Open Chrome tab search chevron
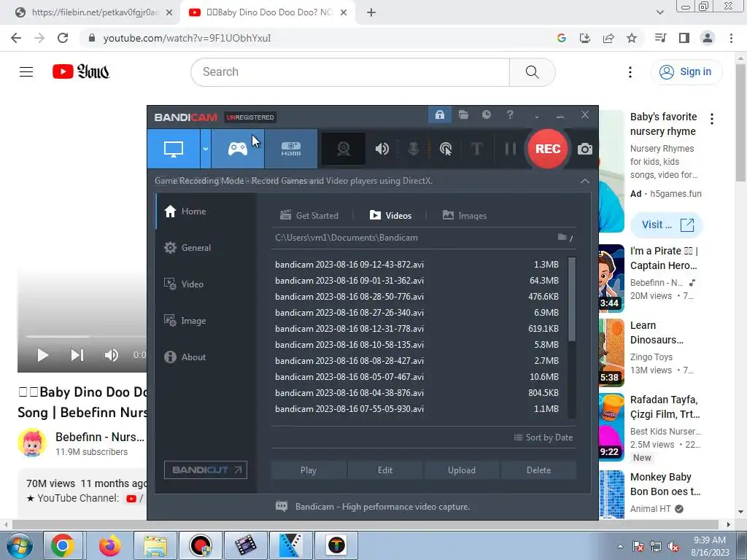The width and height of the screenshot is (747, 560). point(659,12)
